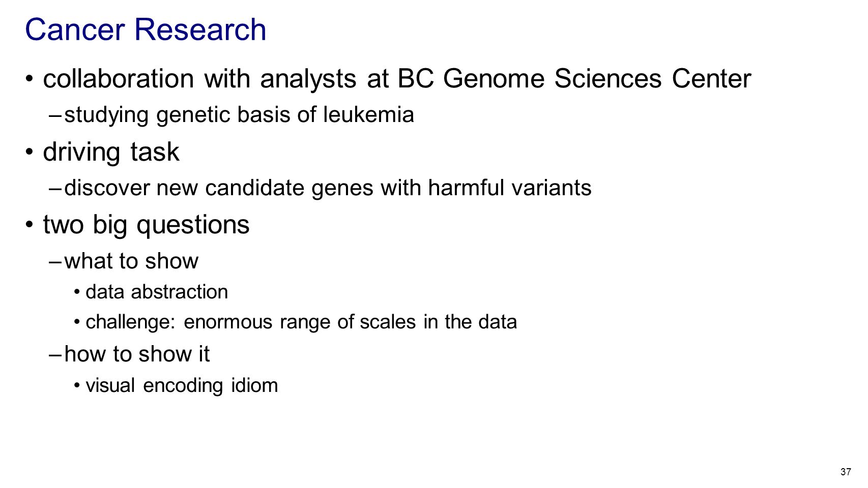The height and width of the screenshot is (488, 868).
Task: Select the how to show it sub-bullet
Action: pos(137,354)
